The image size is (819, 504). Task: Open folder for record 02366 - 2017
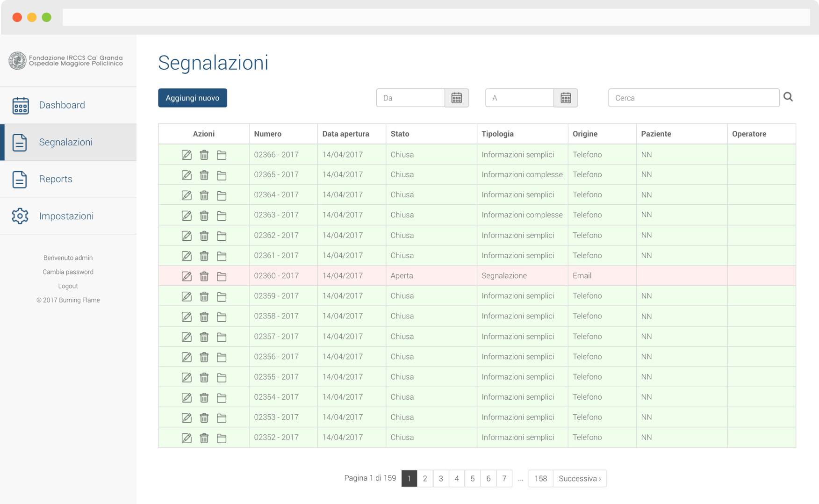pyautogui.click(x=222, y=155)
